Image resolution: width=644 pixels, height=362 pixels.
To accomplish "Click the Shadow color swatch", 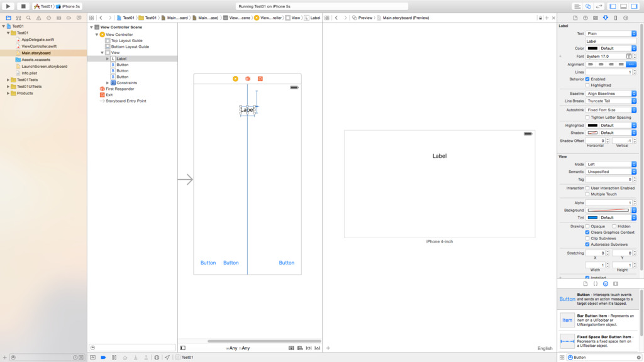I will pyautogui.click(x=592, y=133).
